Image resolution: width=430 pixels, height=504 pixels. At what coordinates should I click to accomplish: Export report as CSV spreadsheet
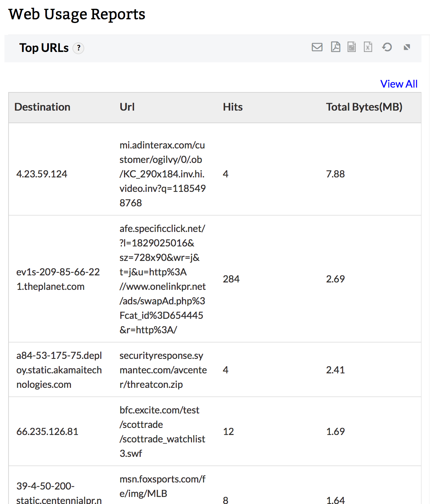pyautogui.click(x=351, y=47)
